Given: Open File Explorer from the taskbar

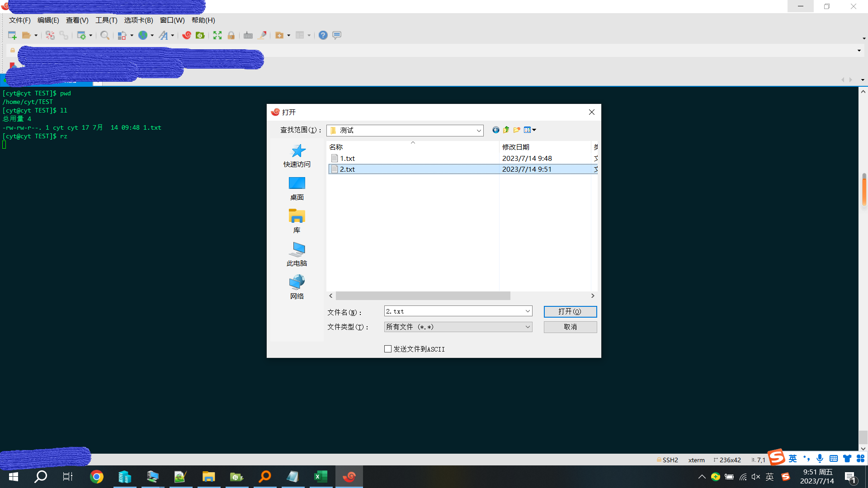Looking at the screenshot, I should point(208,477).
